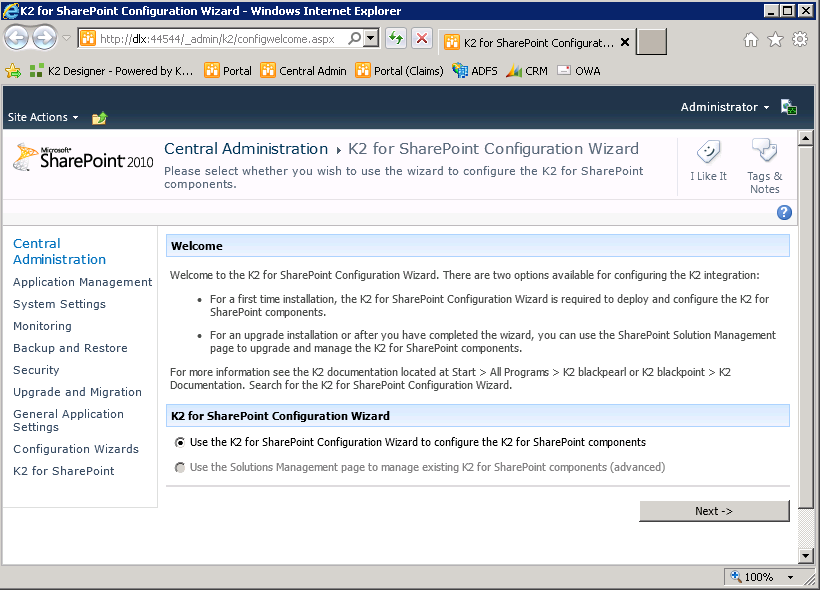Open the Backup and Restore link
Image resolution: width=821 pixels, height=592 pixels.
69,348
